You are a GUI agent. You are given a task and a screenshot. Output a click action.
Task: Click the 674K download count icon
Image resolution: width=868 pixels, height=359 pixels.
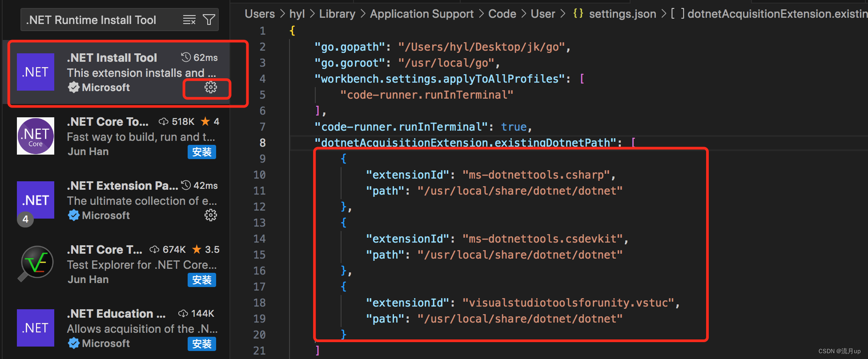click(154, 249)
